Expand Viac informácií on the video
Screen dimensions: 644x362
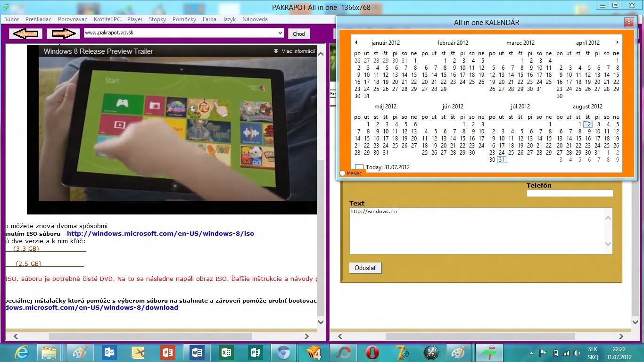tap(295, 51)
